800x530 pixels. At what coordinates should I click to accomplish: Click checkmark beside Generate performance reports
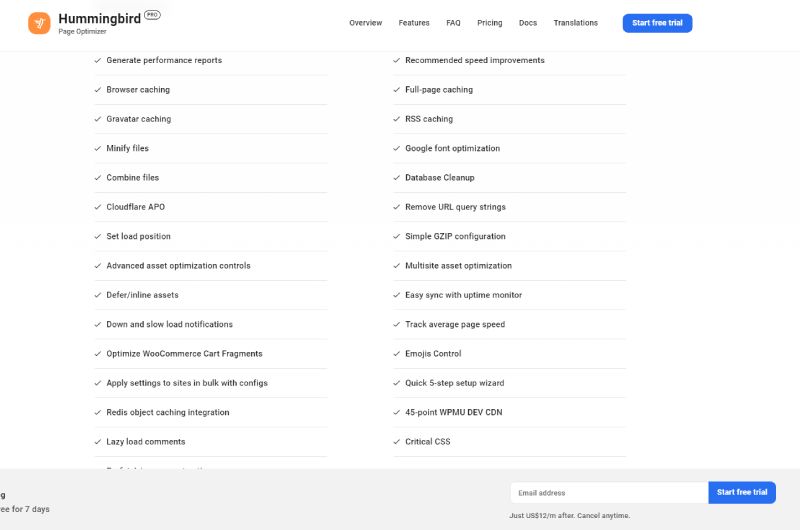pyautogui.click(x=98, y=60)
